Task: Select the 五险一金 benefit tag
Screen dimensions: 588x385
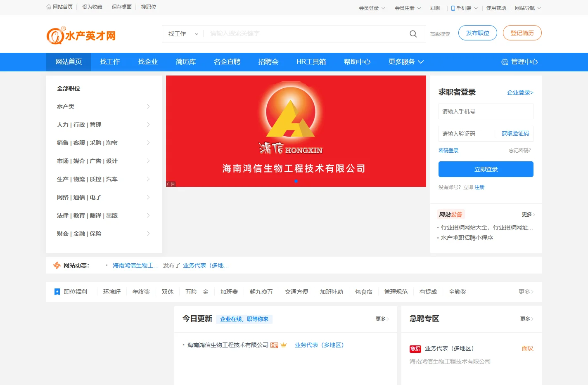Action: [197, 292]
